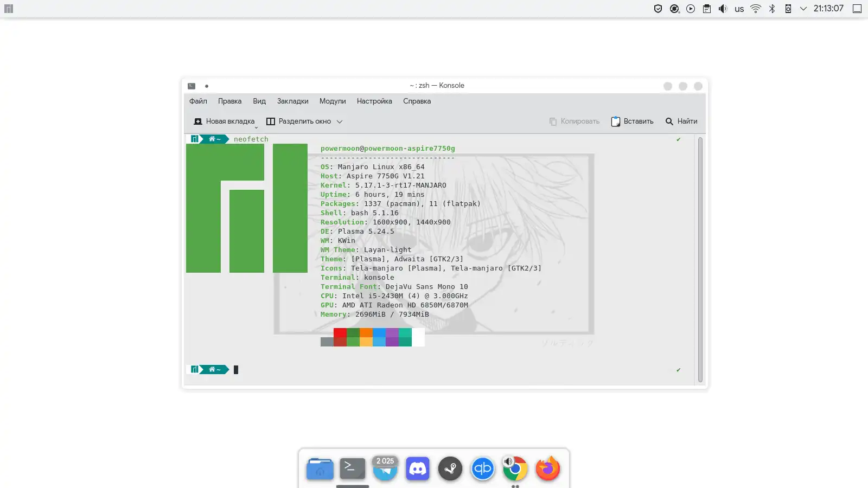Open the volume control in the tray
Image resolution: width=868 pixels, height=488 pixels.
pyautogui.click(x=723, y=9)
